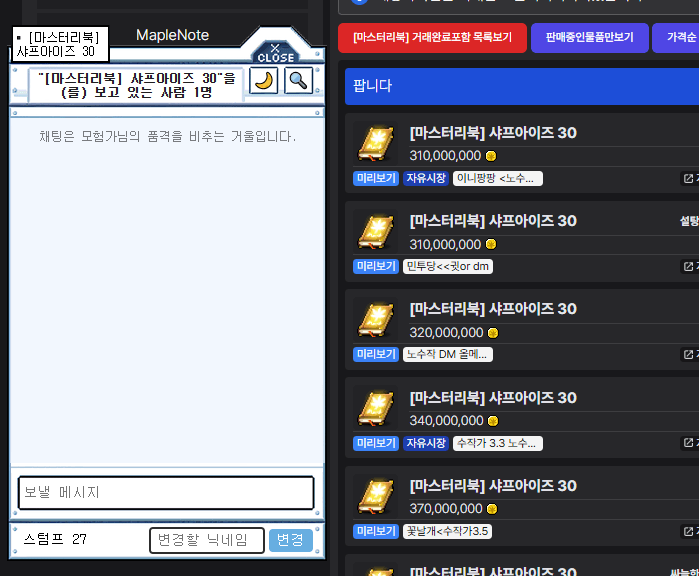Click the 판매중인물품만보기 filter button
Screen dimensions: 699x576
click(589, 37)
